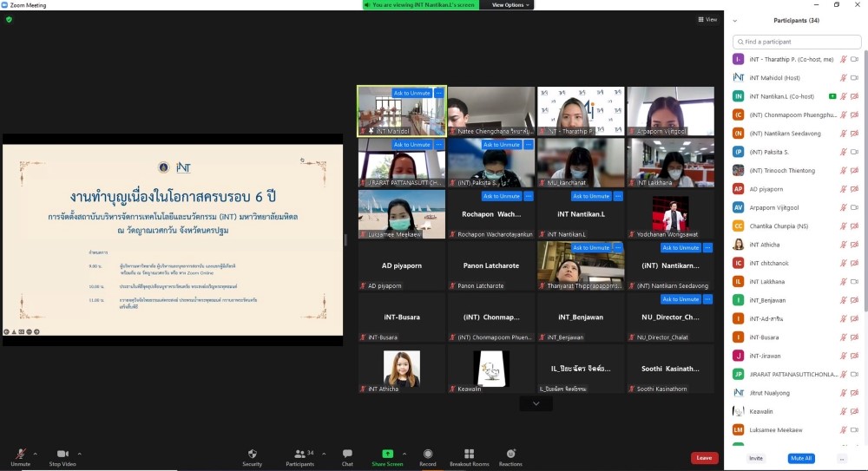Click the green encryption shield icon
868x471 pixels.
point(9,19)
